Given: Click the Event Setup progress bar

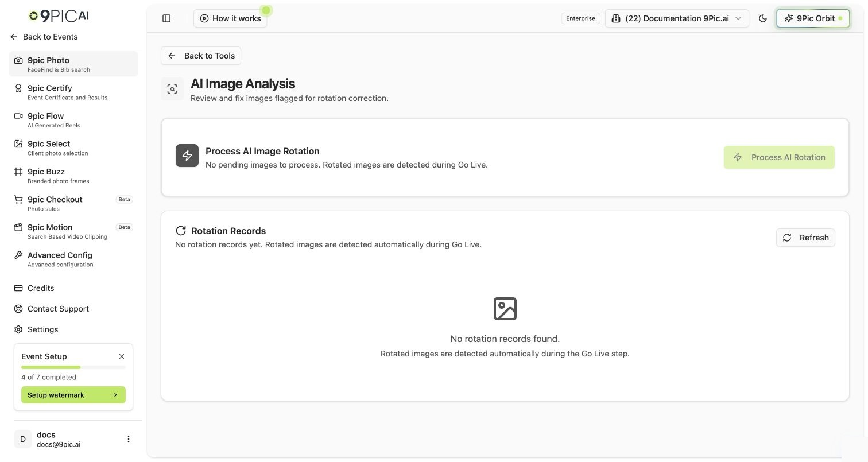Looking at the screenshot, I should 73,367.
